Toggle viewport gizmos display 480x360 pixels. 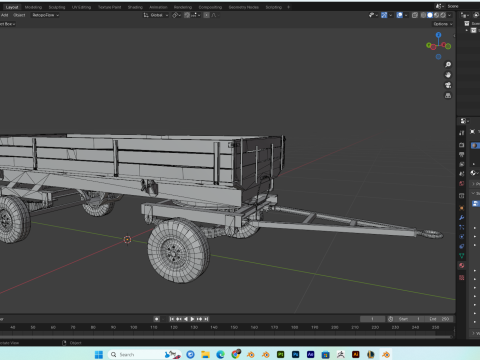click(384, 15)
